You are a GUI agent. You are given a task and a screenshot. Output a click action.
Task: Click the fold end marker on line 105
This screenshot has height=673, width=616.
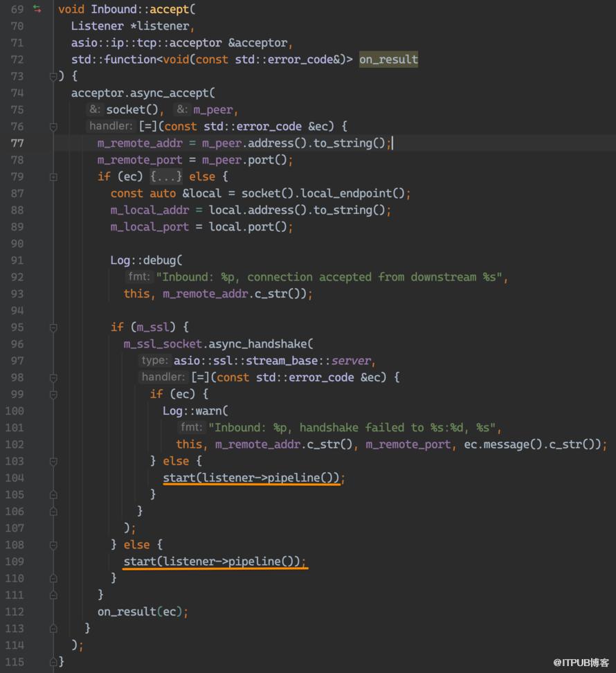[x=53, y=494]
